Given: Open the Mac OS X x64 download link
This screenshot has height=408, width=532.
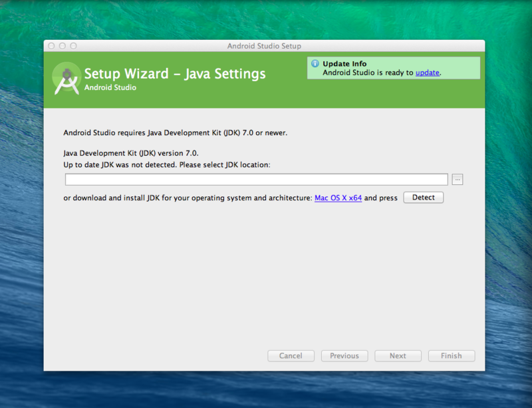Looking at the screenshot, I should 338,198.
